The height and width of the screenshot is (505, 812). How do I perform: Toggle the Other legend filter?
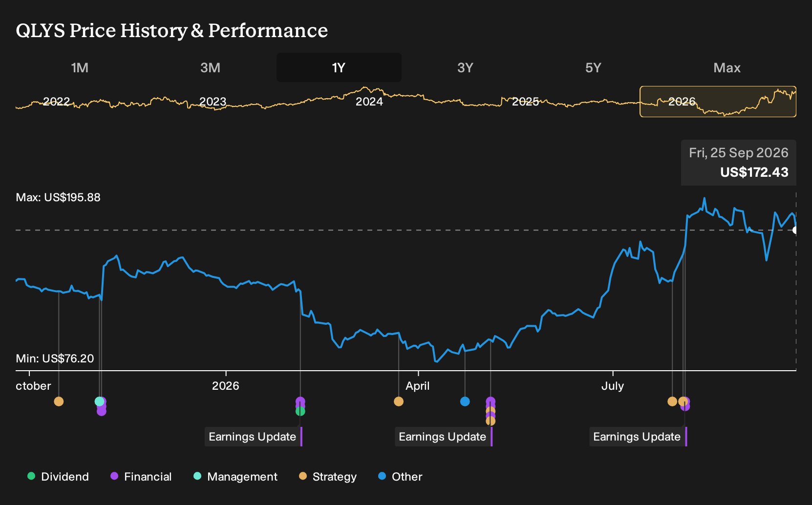click(x=400, y=477)
